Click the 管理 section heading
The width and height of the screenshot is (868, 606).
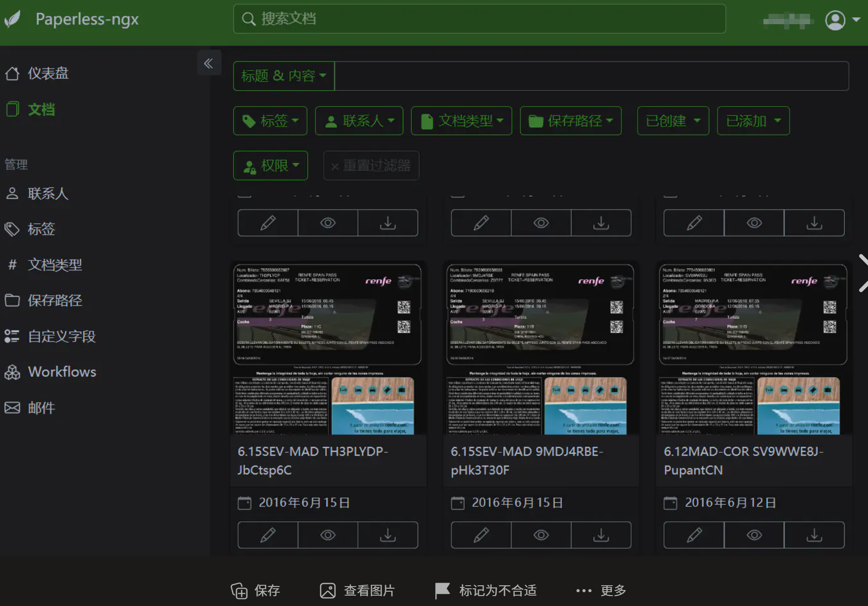tap(16, 165)
